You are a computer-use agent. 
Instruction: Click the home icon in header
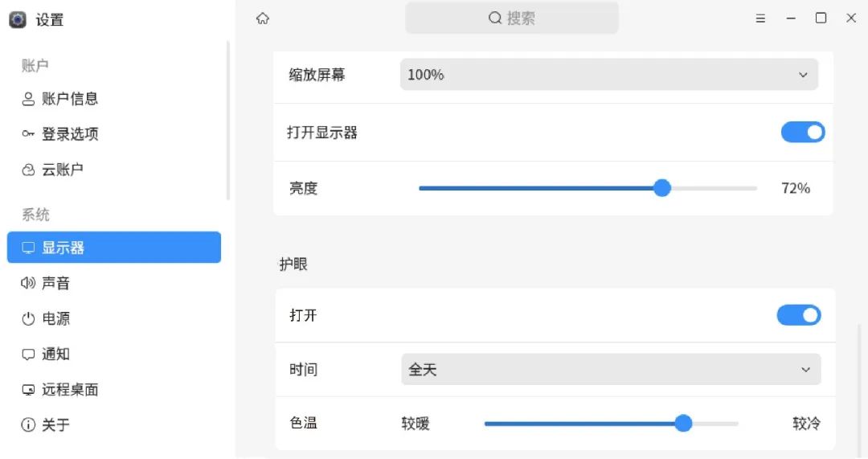click(263, 18)
